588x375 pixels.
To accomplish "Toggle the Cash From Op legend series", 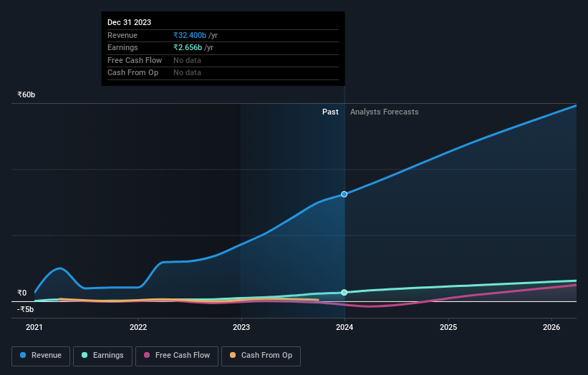I will tap(261, 356).
